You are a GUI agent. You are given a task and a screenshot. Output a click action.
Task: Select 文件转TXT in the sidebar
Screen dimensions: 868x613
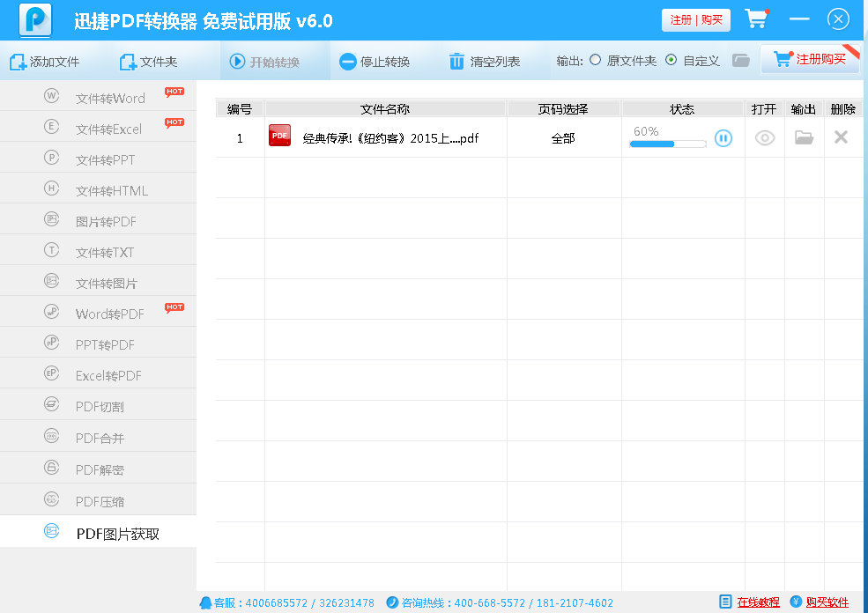(98, 251)
